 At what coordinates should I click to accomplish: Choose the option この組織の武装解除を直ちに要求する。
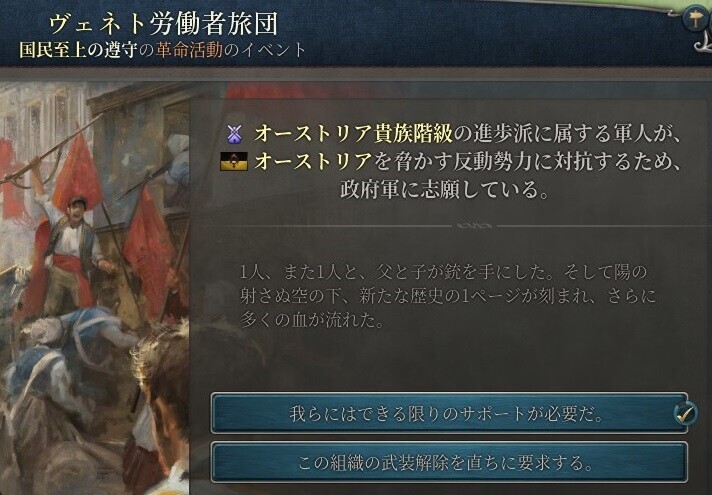point(449,462)
